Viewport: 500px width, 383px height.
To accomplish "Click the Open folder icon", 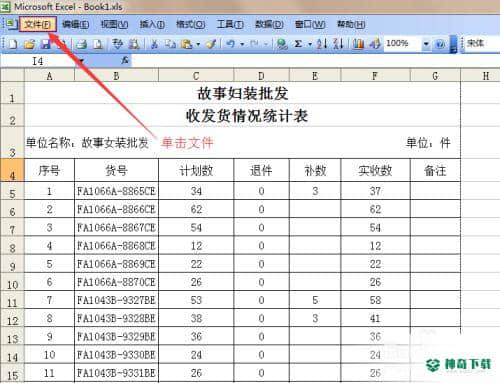I will coord(29,44).
